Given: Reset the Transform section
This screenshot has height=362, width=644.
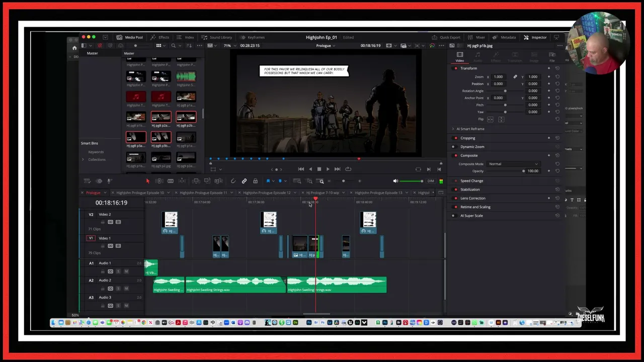Looking at the screenshot, I should pos(557,68).
